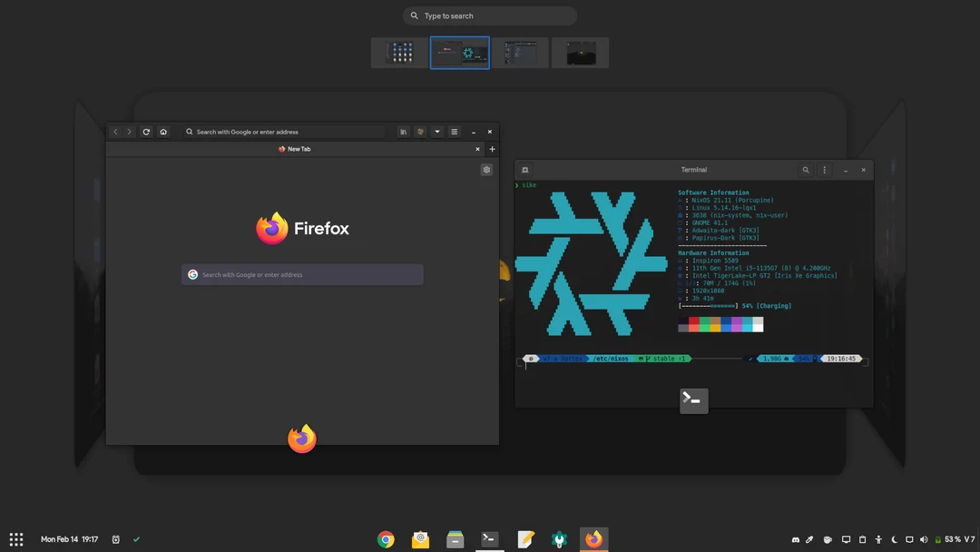The image size is (980, 552).
Task: Open the Terminal search magnifier icon
Action: point(806,170)
